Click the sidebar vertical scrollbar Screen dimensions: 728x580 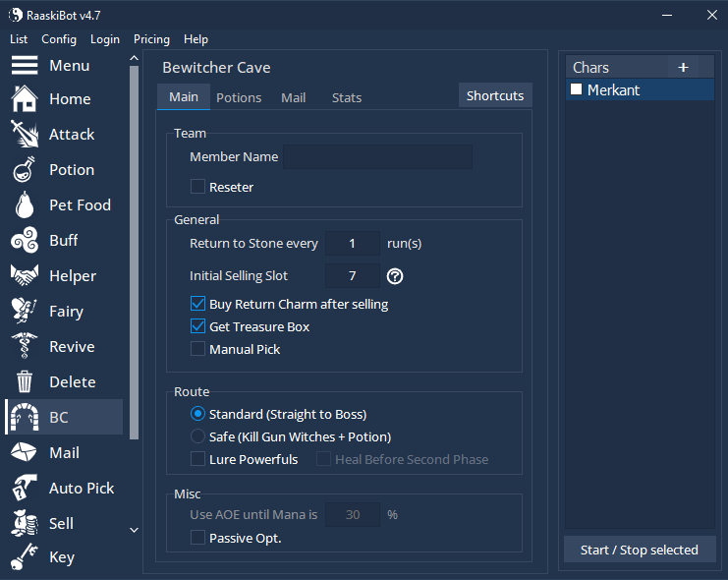[x=135, y=253]
